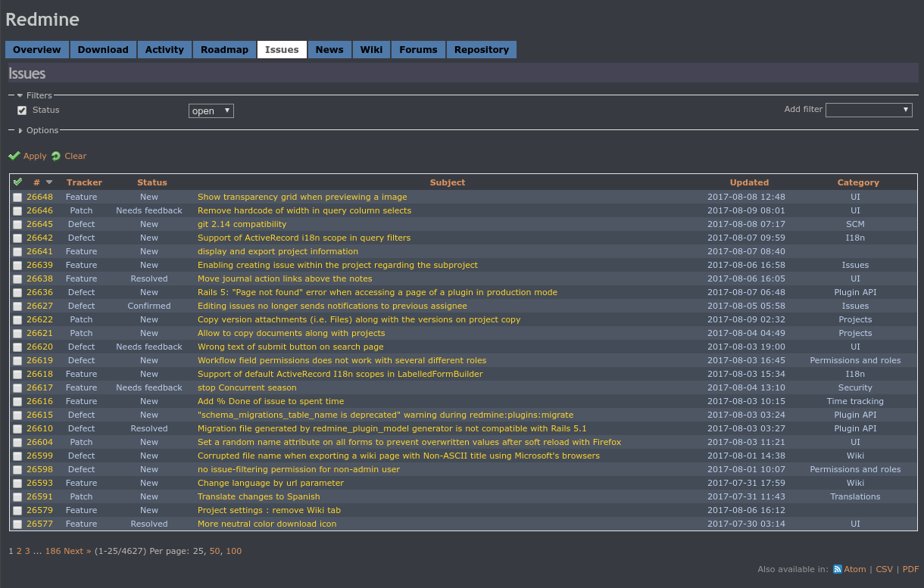Open the Atom feed icon
The width and height of the screenshot is (924, 588).
[838, 569]
